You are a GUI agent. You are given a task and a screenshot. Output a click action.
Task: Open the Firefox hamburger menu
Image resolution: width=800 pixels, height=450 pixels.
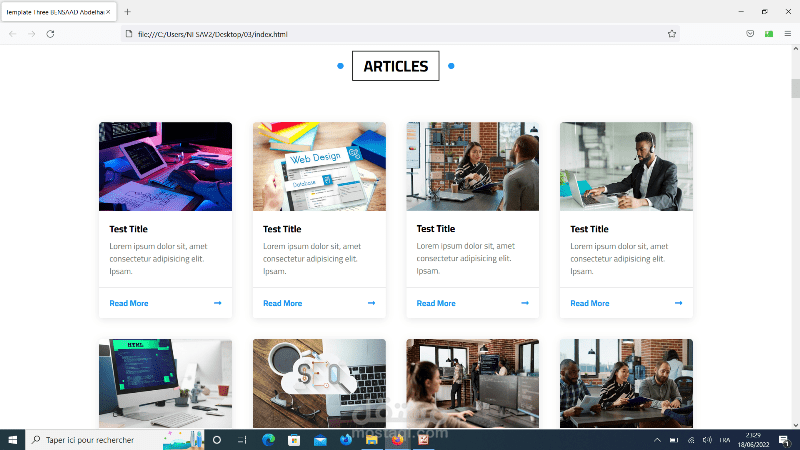click(788, 34)
